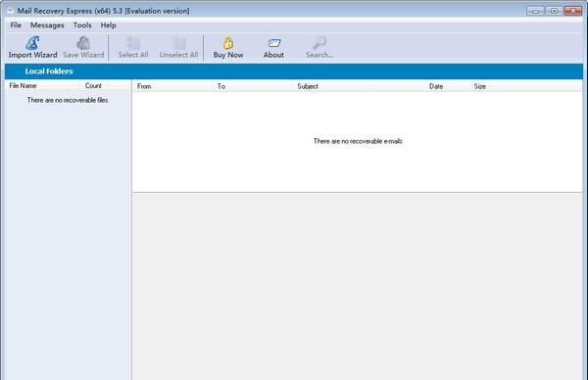The width and height of the screenshot is (588, 380).
Task: Click the Unselect All toolbar icon
Action: click(178, 48)
